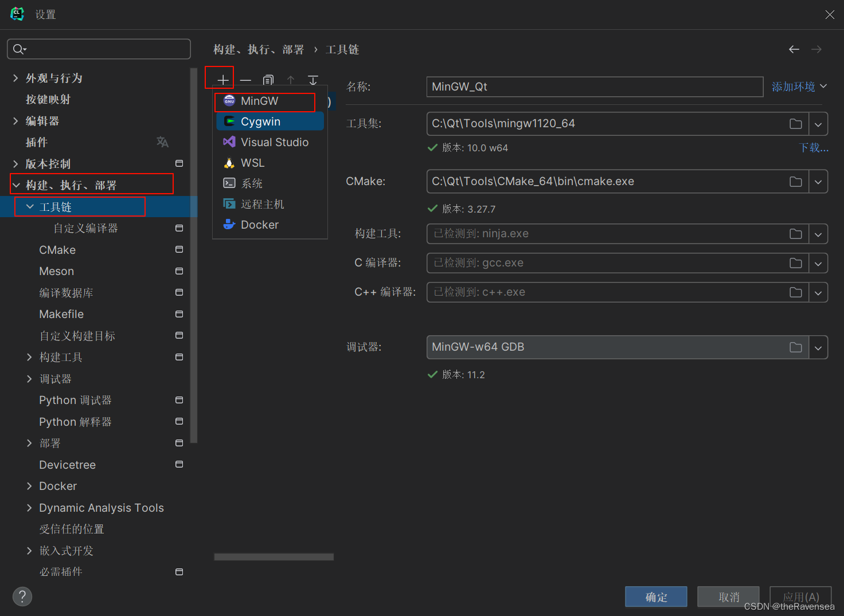The image size is (844, 616).
Task: Expand 部署 tree node
Action: click(29, 443)
